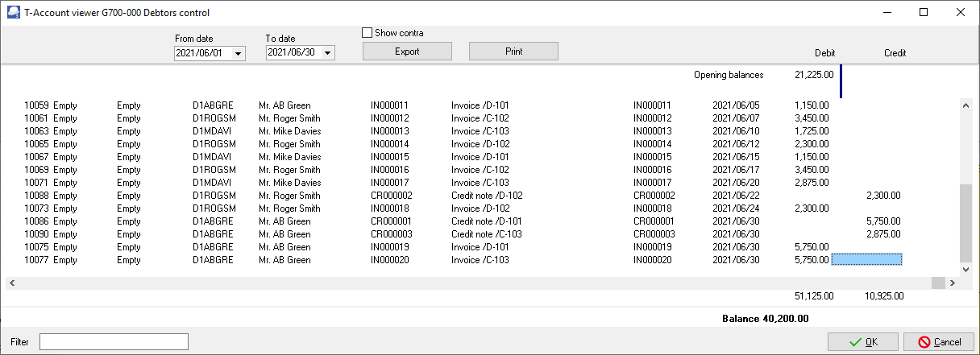980x355 pixels.
Task: Select transaction number 10059
Action: pyautogui.click(x=37, y=105)
